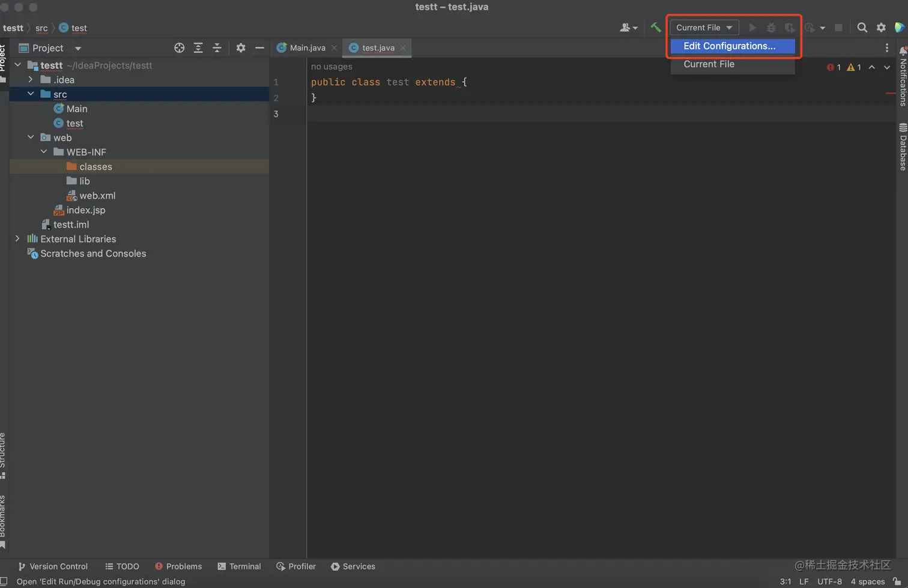
Task: Open the editor tabs more-options icon
Action: [x=887, y=48]
